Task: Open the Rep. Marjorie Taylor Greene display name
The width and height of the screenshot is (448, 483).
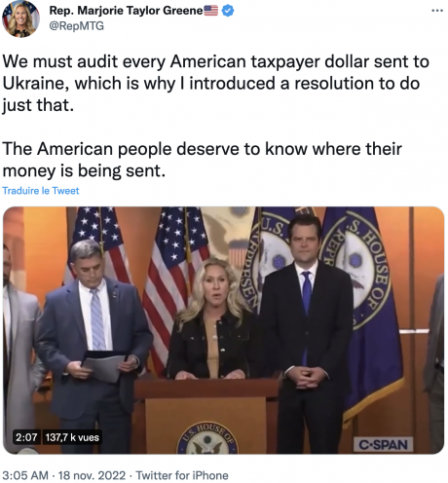Action: point(126,11)
